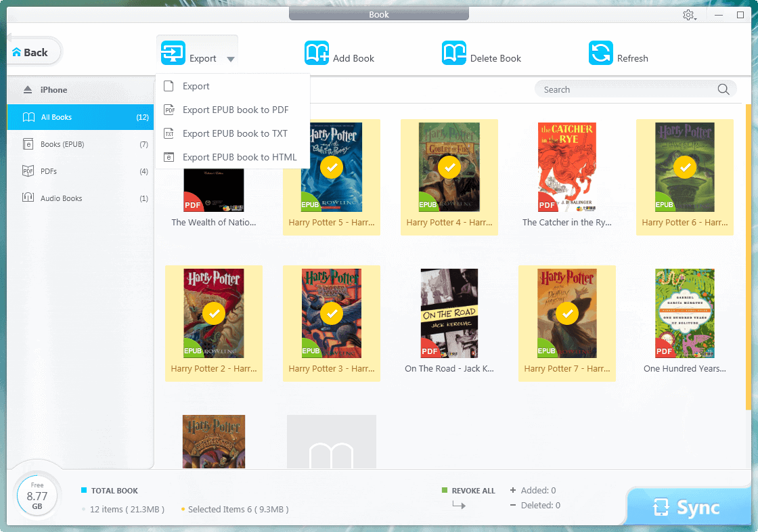Open the Audio Books category icon
Screen dimensions: 758x532
[x=27, y=198]
